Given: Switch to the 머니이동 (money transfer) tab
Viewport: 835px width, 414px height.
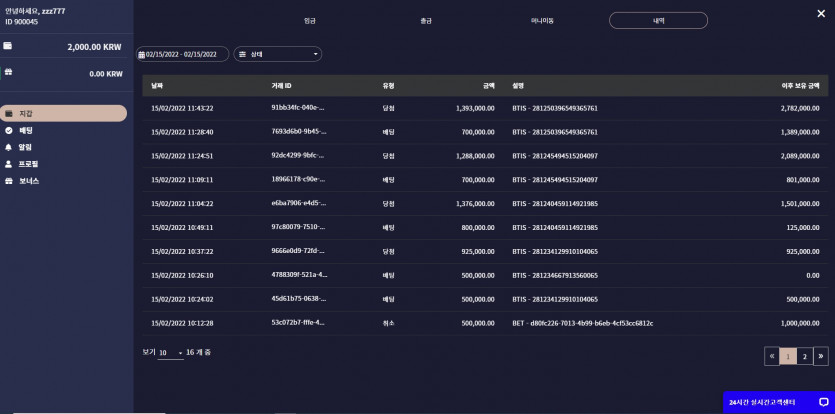Looking at the screenshot, I should (542, 21).
